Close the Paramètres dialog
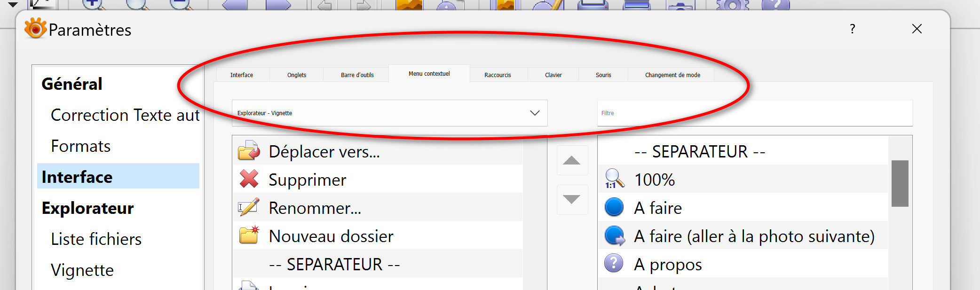 pyautogui.click(x=917, y=29)
